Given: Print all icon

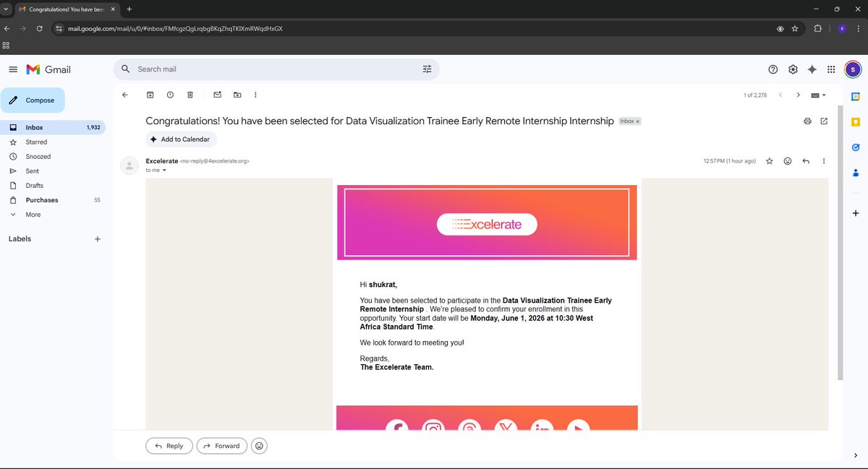Looking at the screenshot, I should [x=807, y=121].
